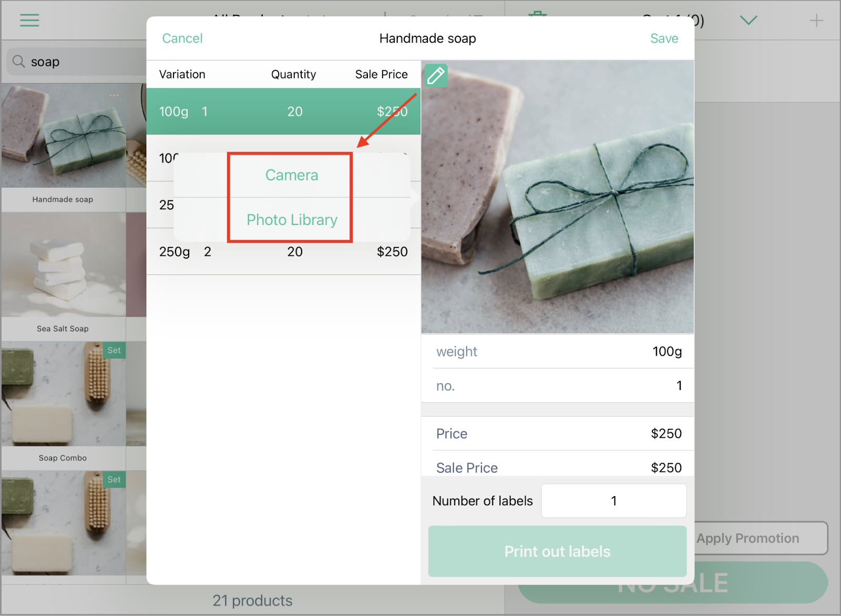Click the no. 1 row
This screenshot has width=841, height=616.
pyautogui.click(x=558, y=386)
